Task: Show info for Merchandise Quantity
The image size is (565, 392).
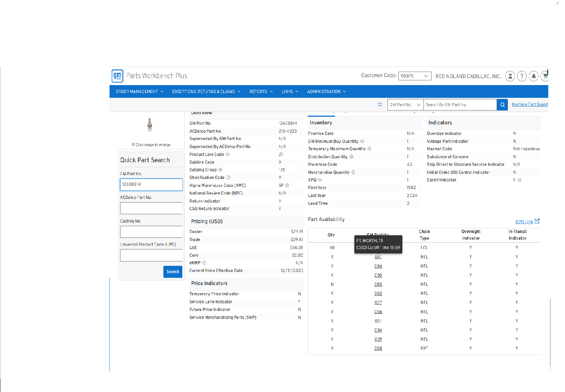Action: pyautogui.click(x=353, y=172)
